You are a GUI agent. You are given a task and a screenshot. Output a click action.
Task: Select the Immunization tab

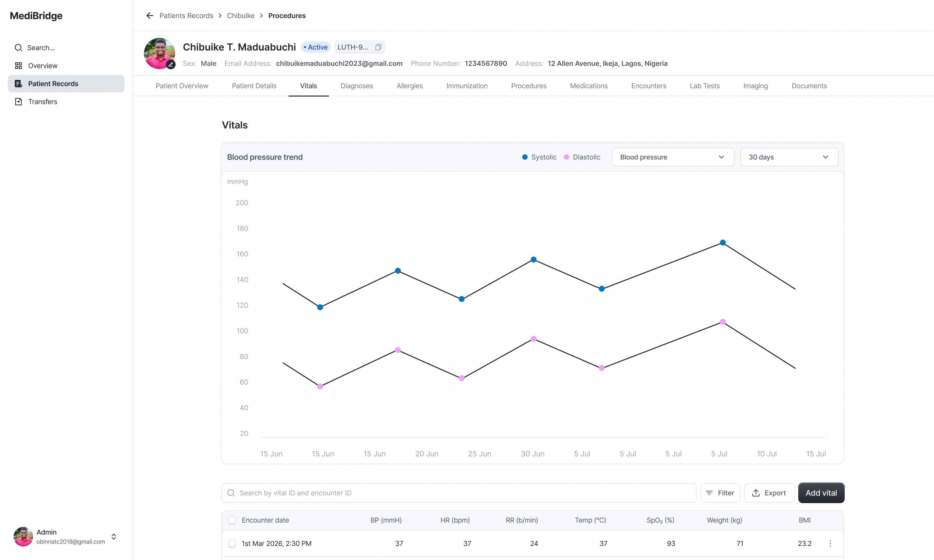467,86
